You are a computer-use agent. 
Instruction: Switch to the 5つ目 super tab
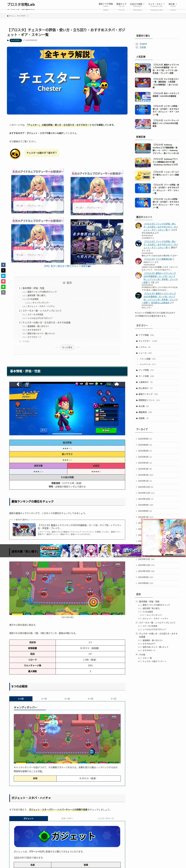coord(113,698)
